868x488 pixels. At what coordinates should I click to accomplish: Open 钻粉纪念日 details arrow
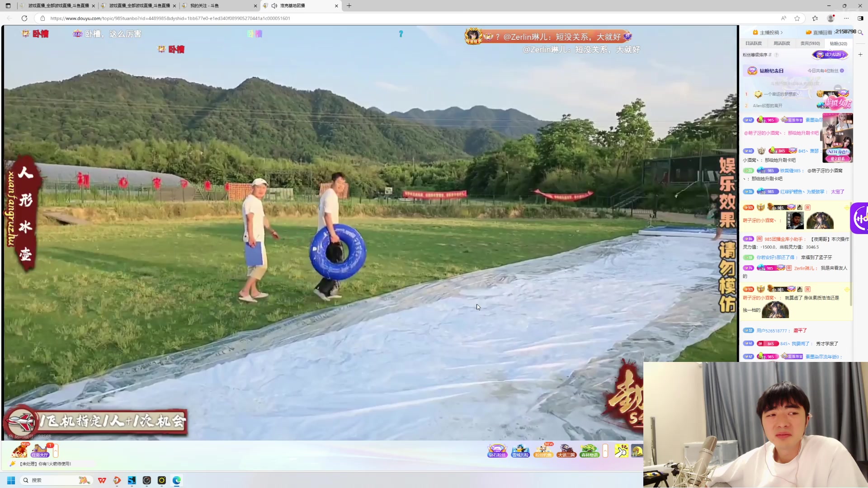(842, 71)
